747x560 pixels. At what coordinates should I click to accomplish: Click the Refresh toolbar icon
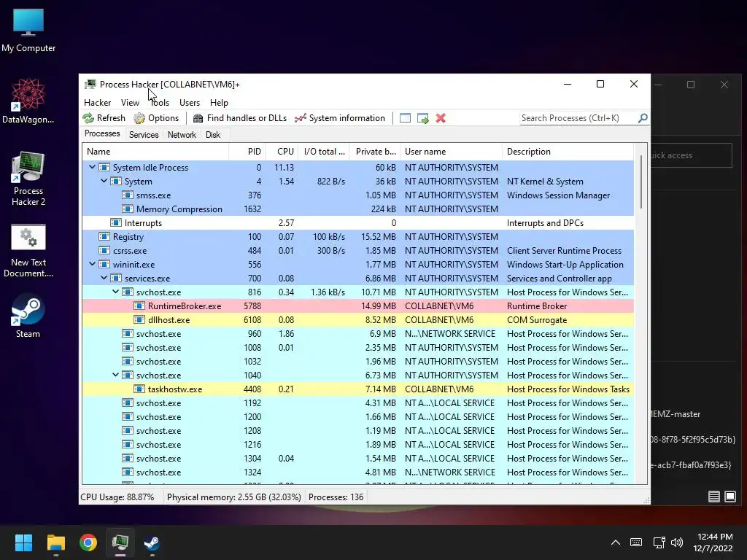(104, 118)
